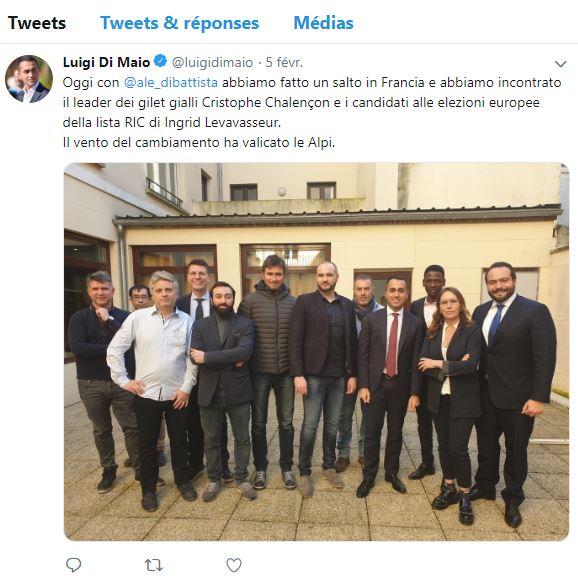Follow the @ale_dibattista mention link
This screenshot has width=578, height=583.
(x=171, y=82)
